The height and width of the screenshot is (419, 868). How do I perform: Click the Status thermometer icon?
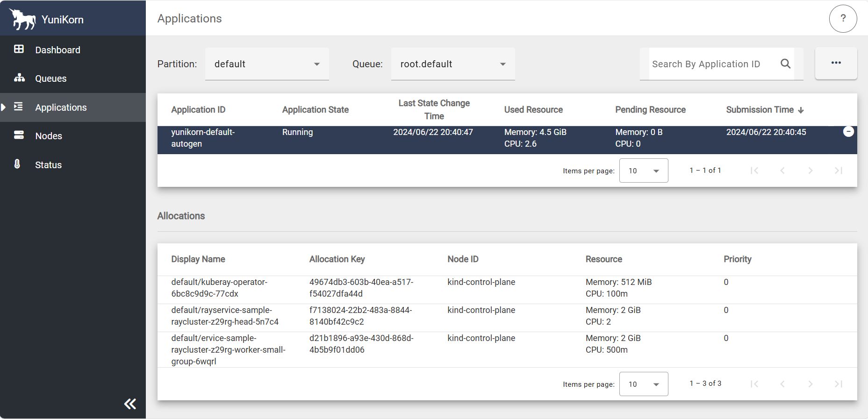coord(17,164)
